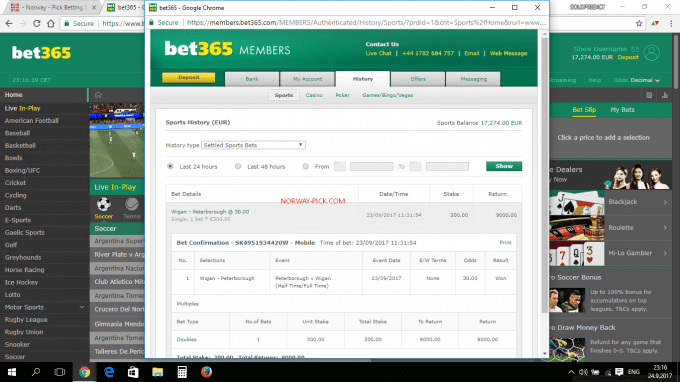Expand the Motor Sports menu
Viewport: 680px width, 382px height.
tap(82, 307)
